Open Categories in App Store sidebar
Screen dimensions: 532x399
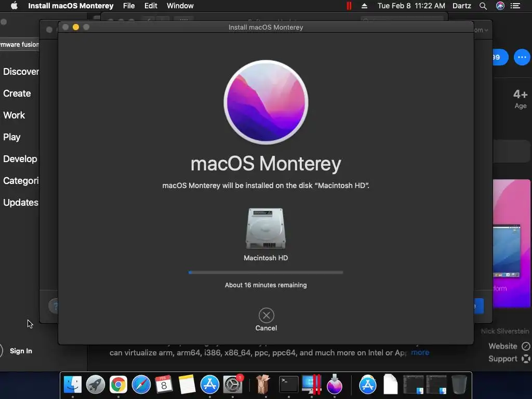tap(21, 180)
